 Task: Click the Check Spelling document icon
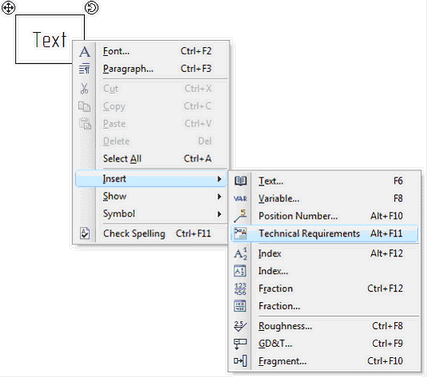click(85, 233)
